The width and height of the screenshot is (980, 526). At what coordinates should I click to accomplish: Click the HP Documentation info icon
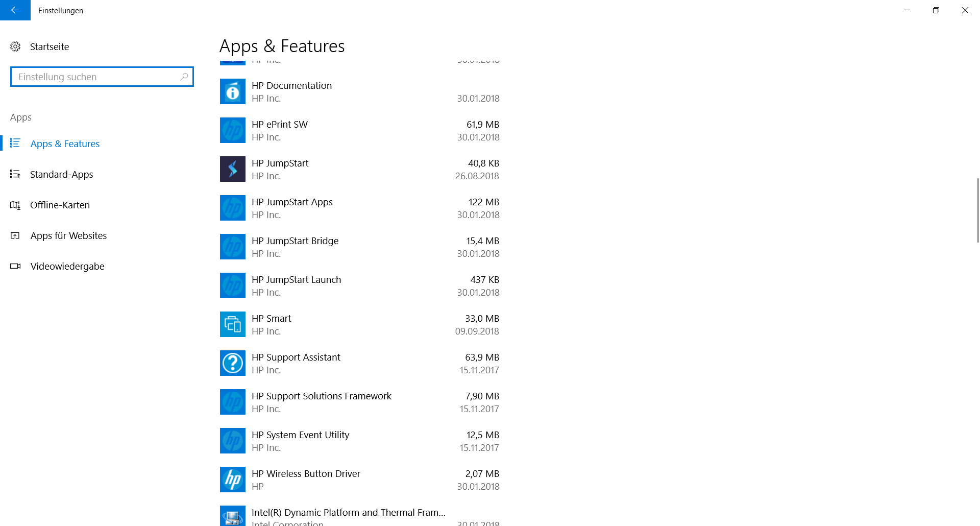[233, 91]
